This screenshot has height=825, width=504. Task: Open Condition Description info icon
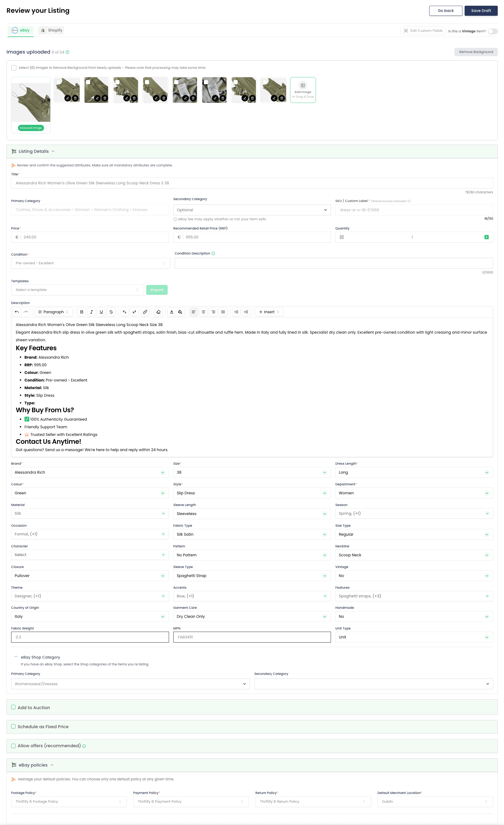(x=213, y=253)
